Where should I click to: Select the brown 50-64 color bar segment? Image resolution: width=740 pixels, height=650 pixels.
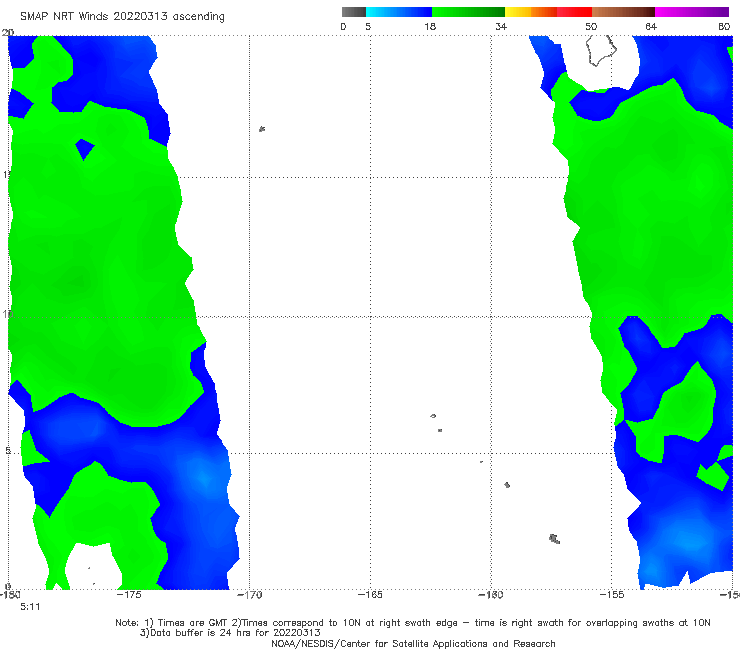[623, 12]
